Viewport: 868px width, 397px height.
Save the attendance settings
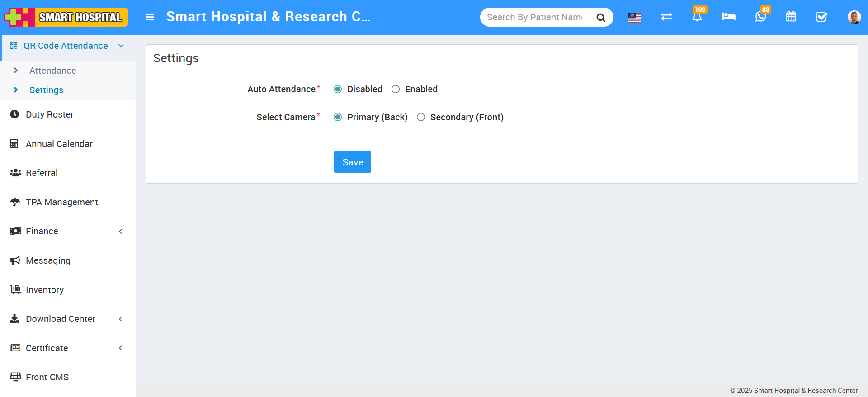point(353,162)
